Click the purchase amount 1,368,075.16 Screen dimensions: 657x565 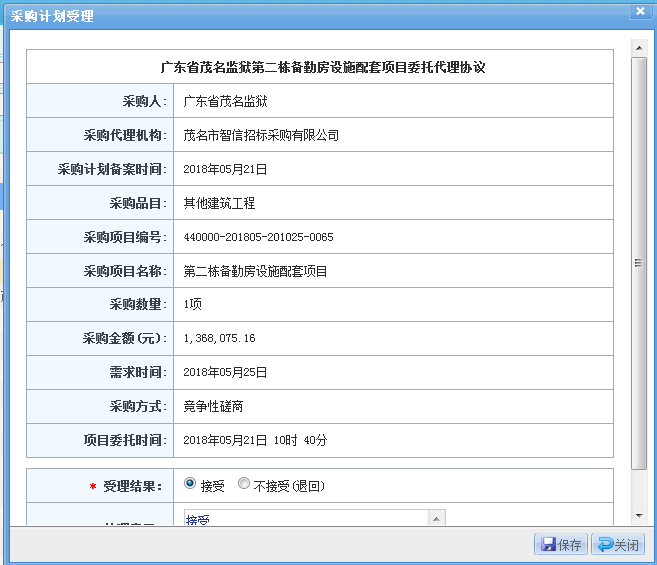[x=219, y=339]
